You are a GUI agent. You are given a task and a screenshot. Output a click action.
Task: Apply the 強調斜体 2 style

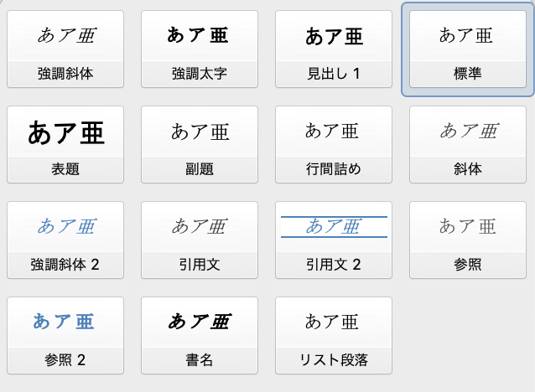point(65,240)
